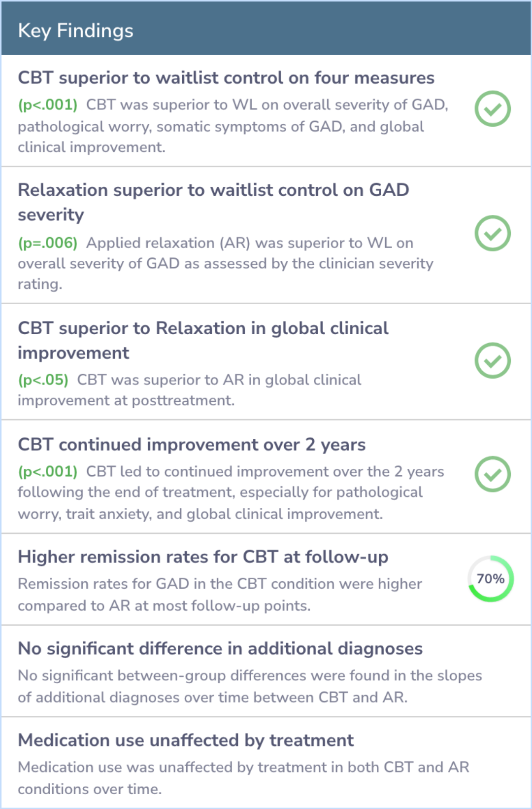The image size is (532, 809).
Task: Click the Key Findings header
Action: point(75,31)
